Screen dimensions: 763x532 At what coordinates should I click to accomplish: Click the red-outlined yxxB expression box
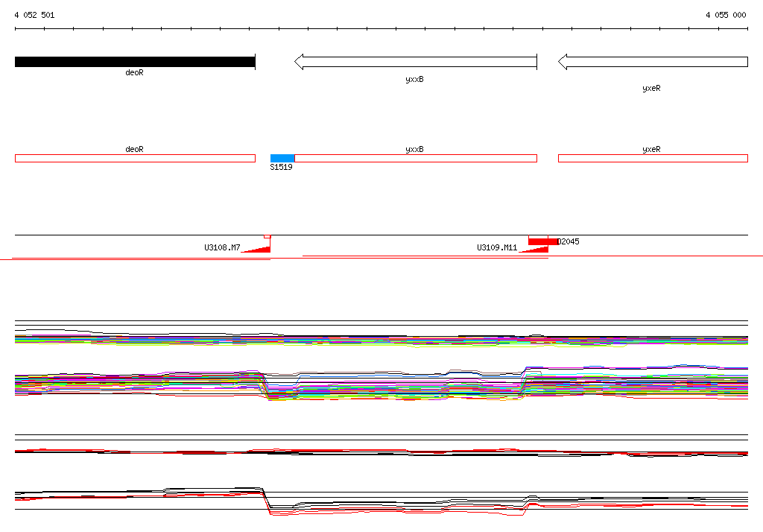point(416,158)
